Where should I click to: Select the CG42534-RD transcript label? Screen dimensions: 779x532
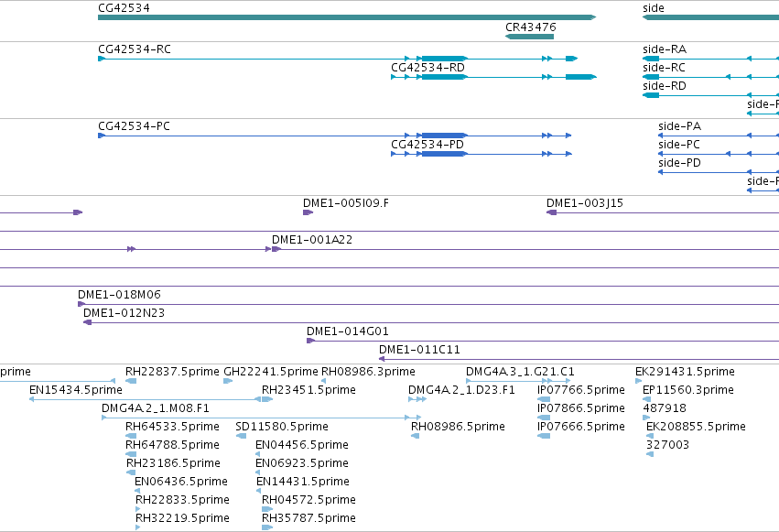(427, 68)
